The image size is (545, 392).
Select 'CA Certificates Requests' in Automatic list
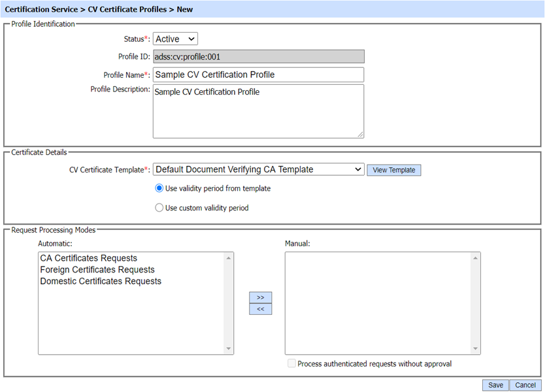(x=88, y=258)
